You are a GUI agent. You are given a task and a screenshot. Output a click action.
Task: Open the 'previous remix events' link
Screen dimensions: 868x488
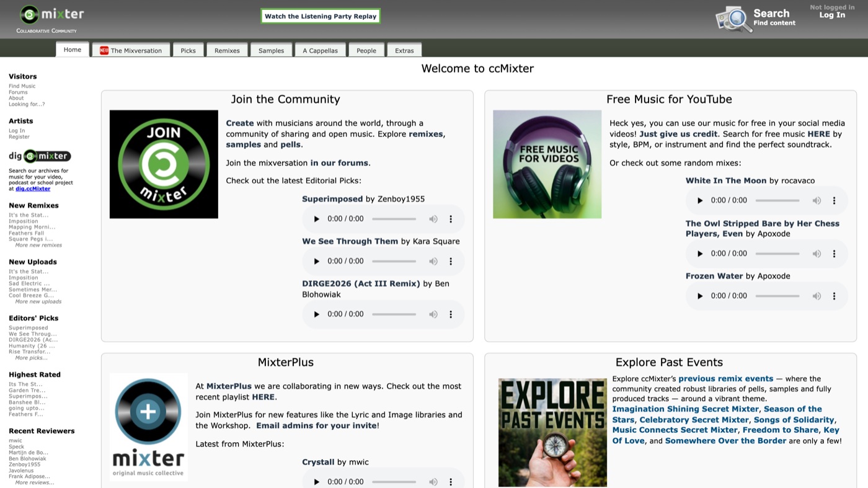click(725, 379)
